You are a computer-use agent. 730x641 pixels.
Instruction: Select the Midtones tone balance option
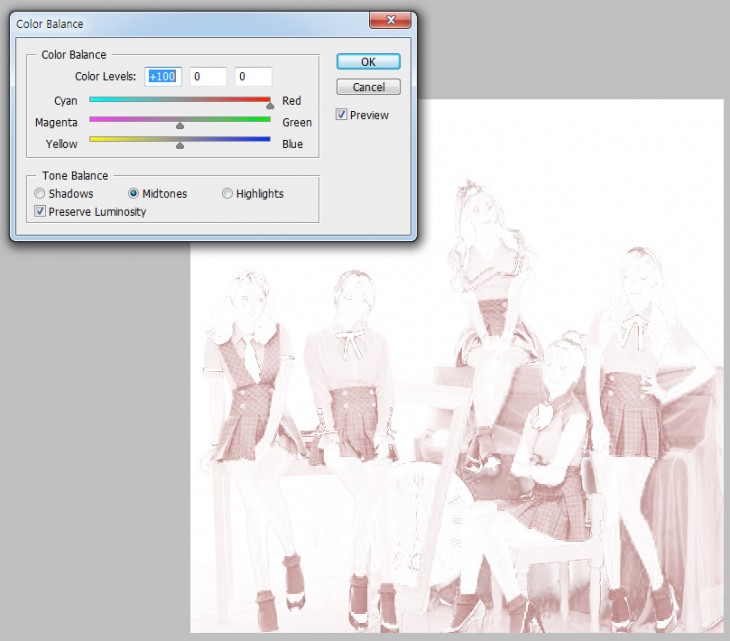[x=134, y=194]
